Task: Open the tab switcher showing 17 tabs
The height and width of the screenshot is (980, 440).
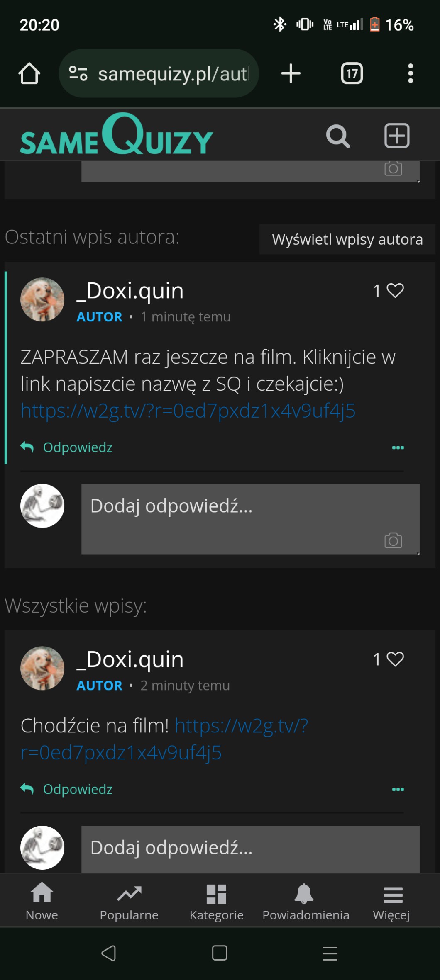Action: coord(352,73)
